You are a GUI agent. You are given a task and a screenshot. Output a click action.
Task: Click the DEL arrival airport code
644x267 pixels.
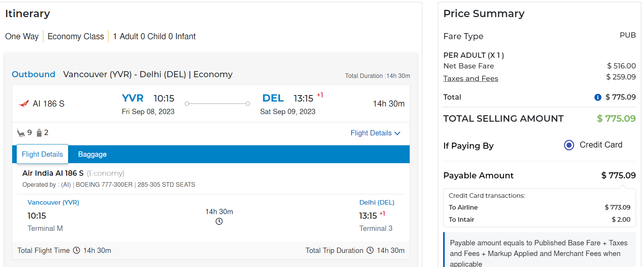pyautogui.click(x=273, y=98)
